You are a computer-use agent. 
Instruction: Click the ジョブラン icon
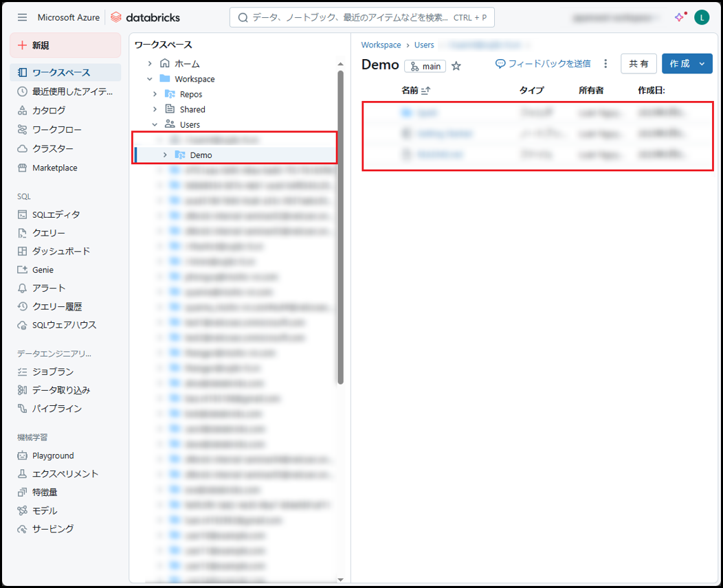(22, 372)
